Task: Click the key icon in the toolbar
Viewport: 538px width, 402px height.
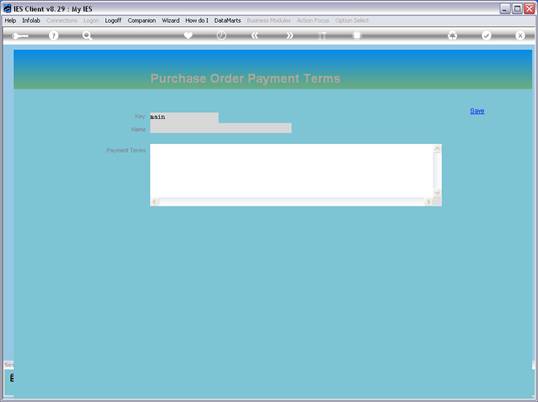Action: (20, 36)
